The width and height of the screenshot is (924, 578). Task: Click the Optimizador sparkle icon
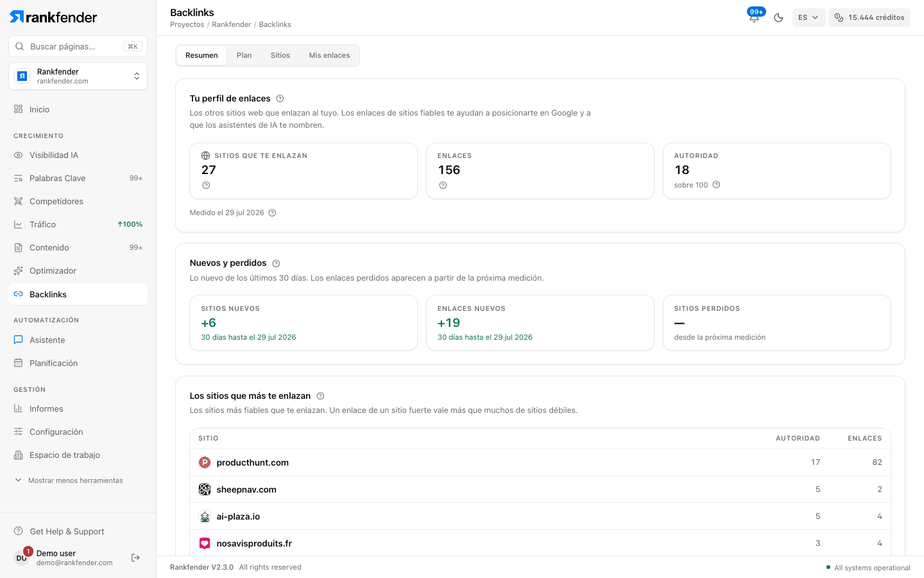[19, 270]
